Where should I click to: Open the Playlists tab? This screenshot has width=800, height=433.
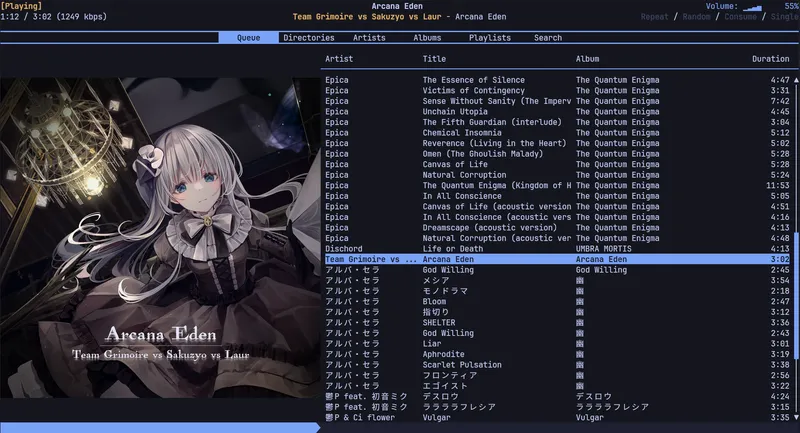click(490, 38)
